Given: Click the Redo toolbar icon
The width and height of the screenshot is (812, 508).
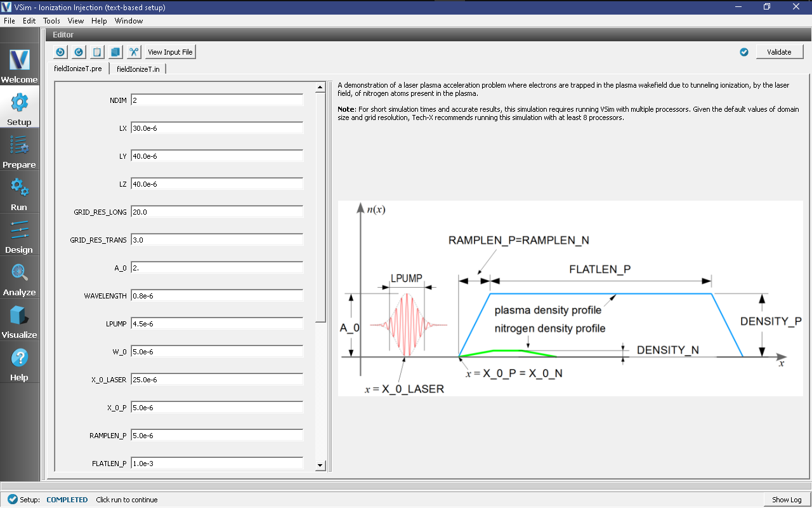Looking at the screenshot, I should (79, 52).
